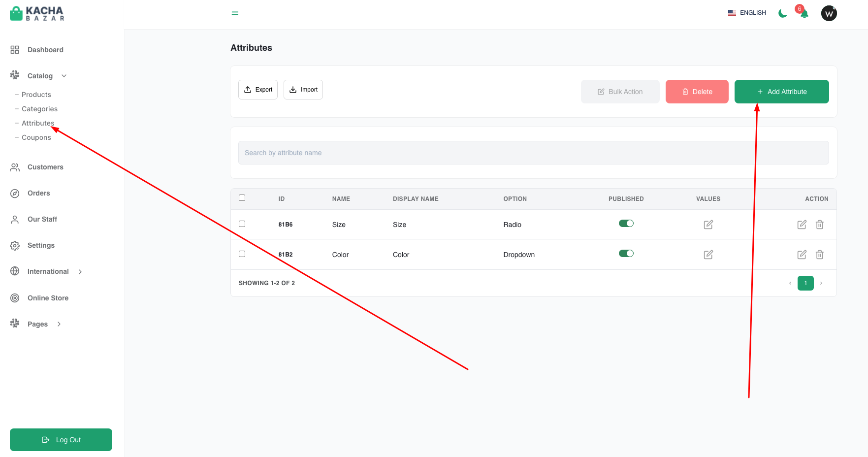Check the select-all header checkbox
This screenshot has height=457, width=868.
coord(242,197)
